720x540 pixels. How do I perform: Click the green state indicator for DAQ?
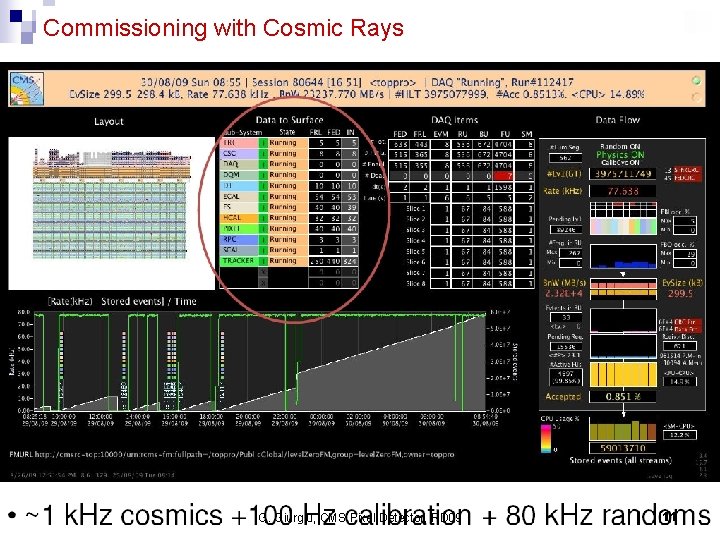(263, 164)
